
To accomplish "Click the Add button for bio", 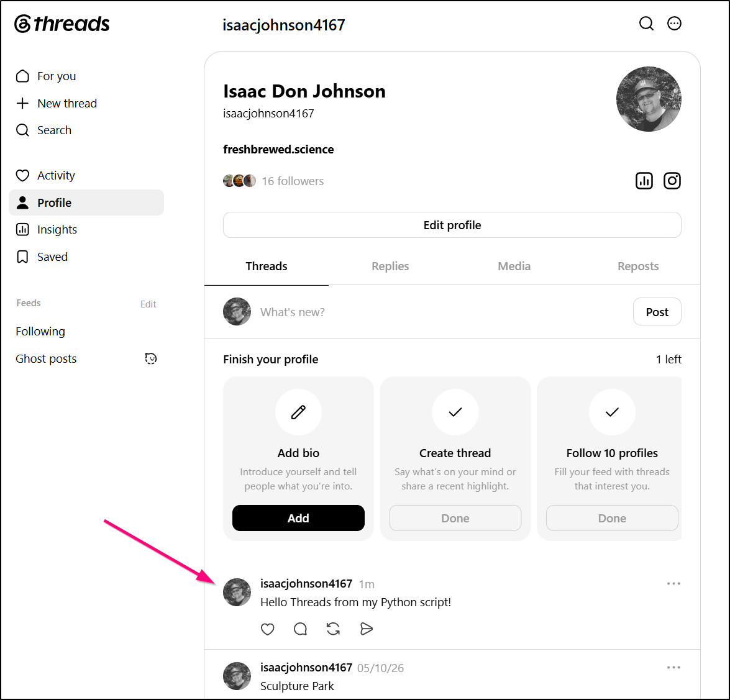I will pyautogui.click(x=298, y=518).
